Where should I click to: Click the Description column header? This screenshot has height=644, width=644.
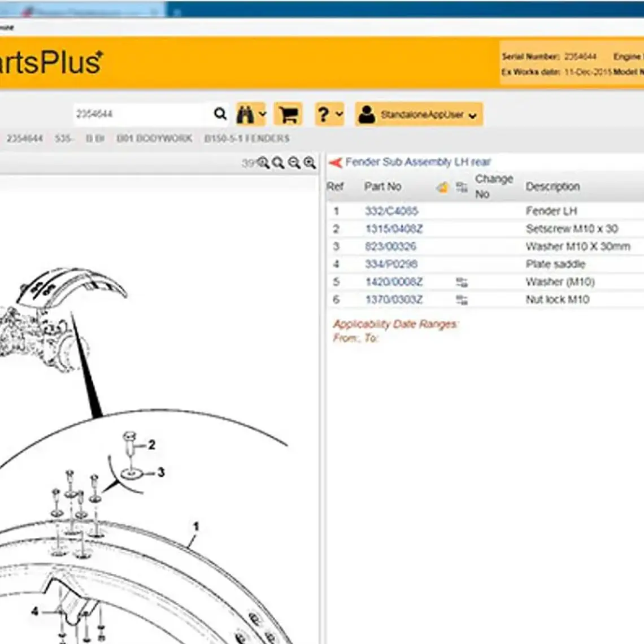click(553, 186)
